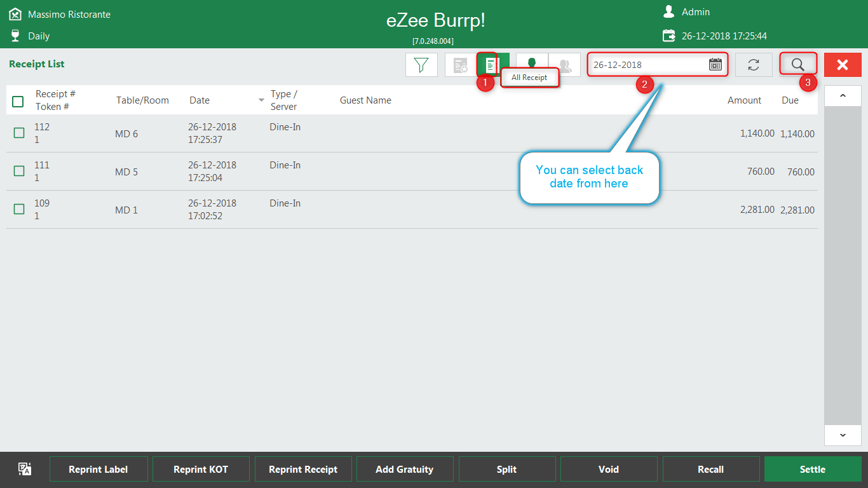Click the 2,281.00 amount value

click(x=757, y=210)
